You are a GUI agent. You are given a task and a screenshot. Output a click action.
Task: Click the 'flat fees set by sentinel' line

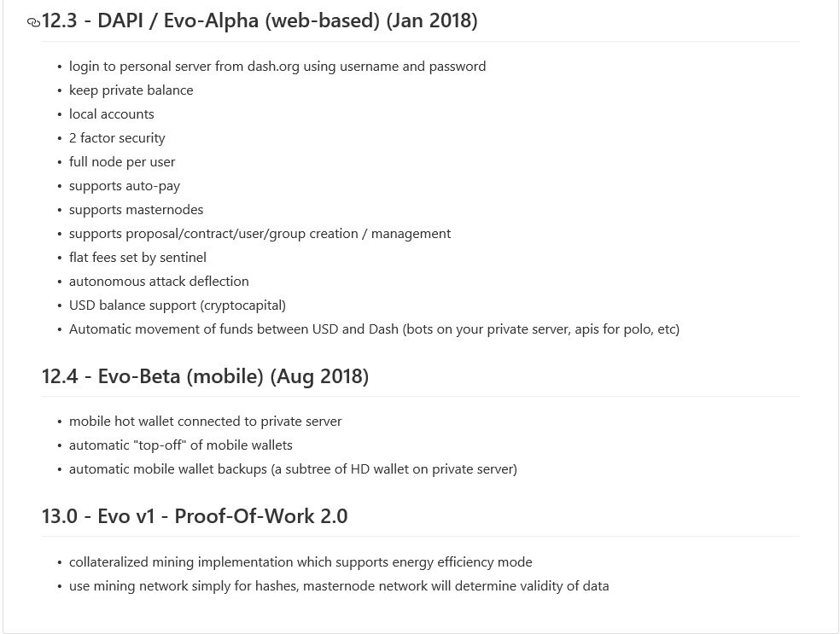[x=137, y=258]
